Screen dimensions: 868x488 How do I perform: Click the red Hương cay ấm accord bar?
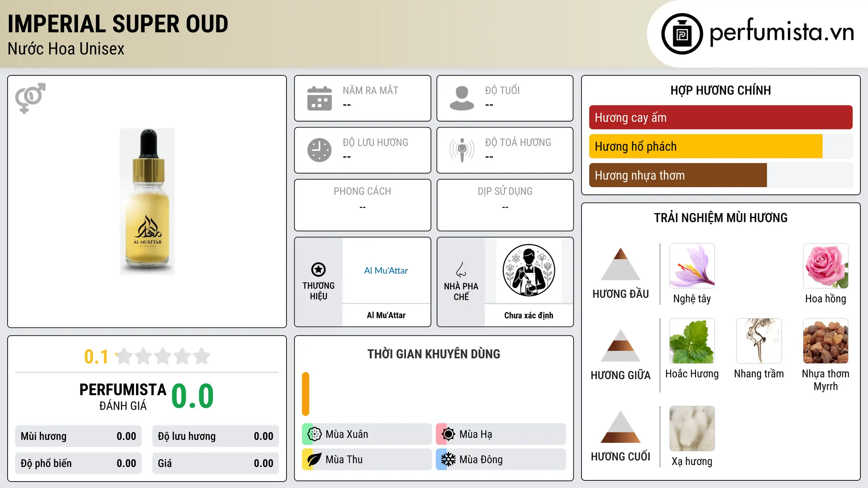[x=721, y=117]
